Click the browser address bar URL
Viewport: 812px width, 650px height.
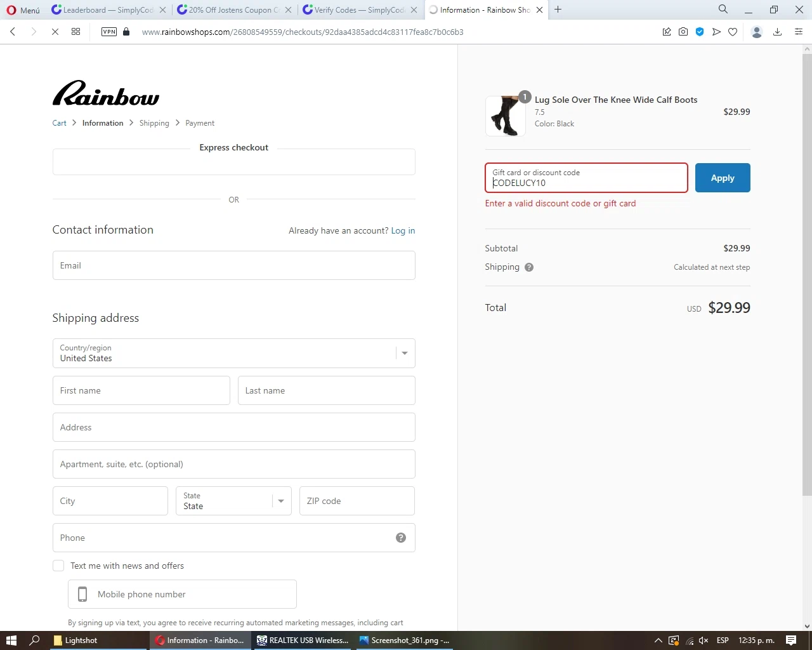(303, 32)
